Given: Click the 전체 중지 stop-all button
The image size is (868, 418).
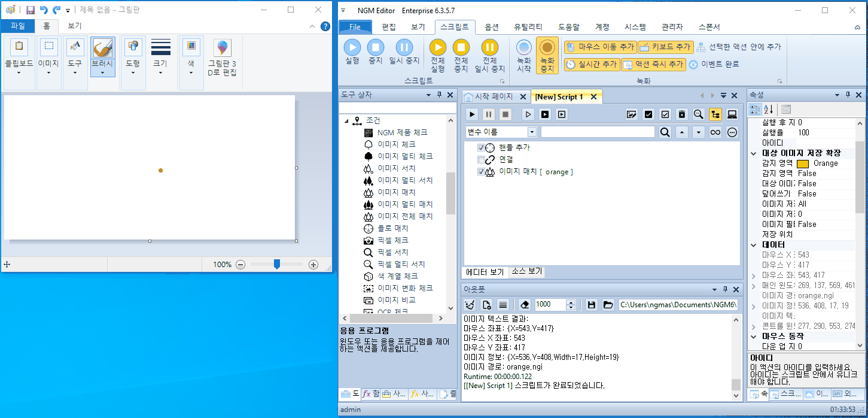Looking at the screenshot, I should [x=461, y=56].
